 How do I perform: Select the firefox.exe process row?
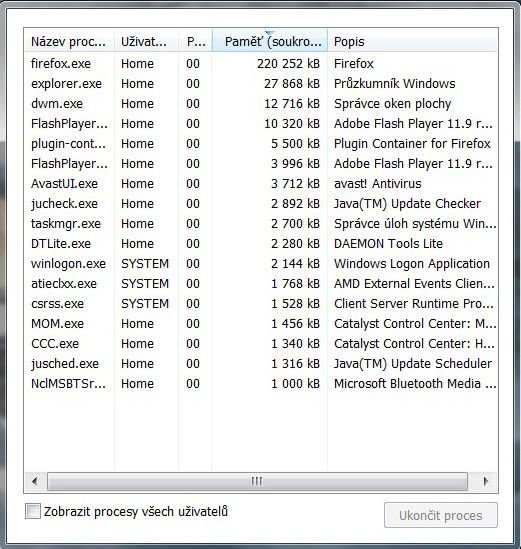click(261, 64)
